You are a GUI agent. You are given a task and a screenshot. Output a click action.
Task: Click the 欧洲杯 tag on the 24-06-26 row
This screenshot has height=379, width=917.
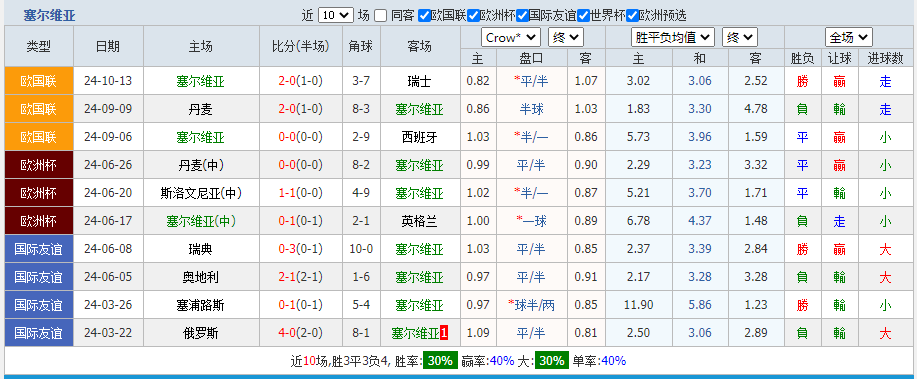click(x=39, y=166)
